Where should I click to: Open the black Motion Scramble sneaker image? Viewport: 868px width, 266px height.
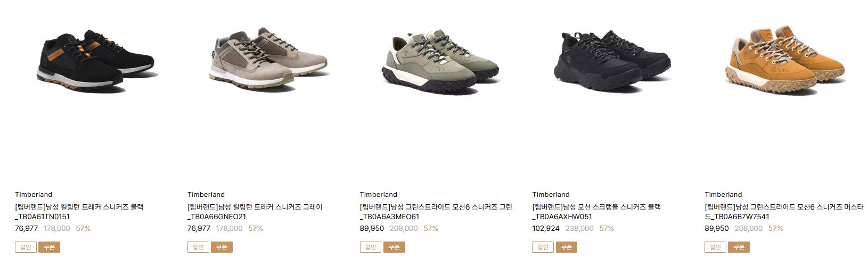[x=612, y=62]
